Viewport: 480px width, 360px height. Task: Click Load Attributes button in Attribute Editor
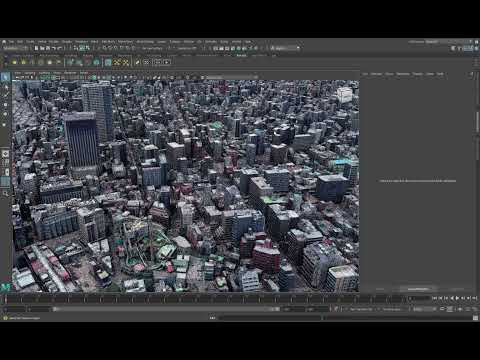(x=418, y=289)
